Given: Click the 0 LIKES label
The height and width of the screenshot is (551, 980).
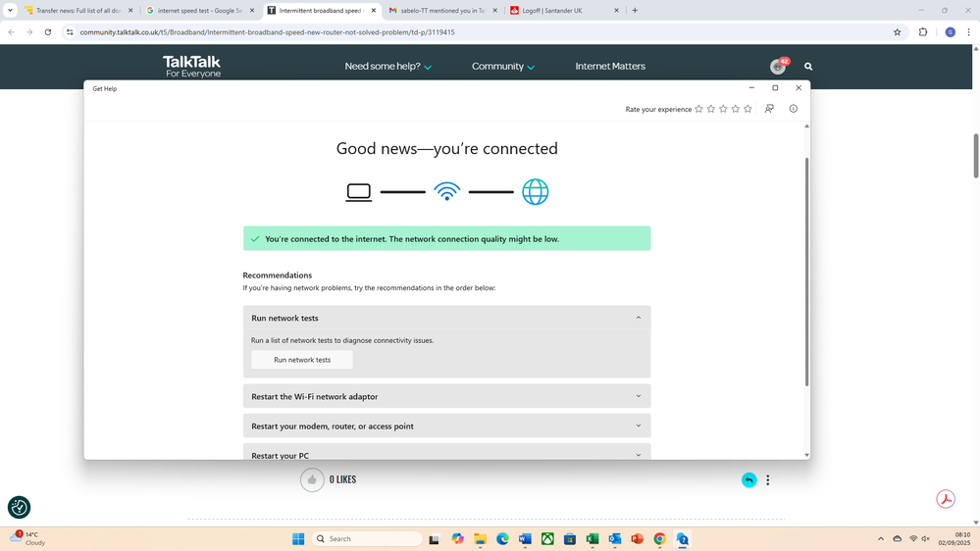Looking at the screenshot, I should 342,479.
